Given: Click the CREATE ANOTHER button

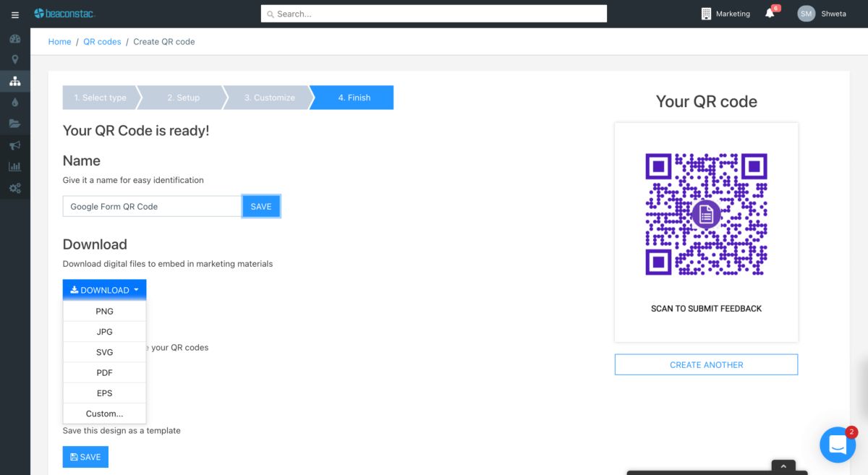Looking at the screenshot, I should 706,364.
